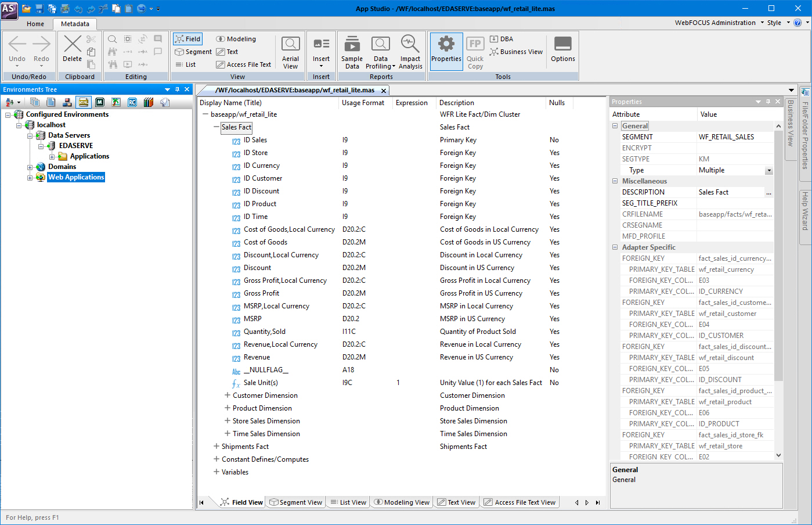Viewport: 812px width, 525px height.
Task: Click Save All in quick access toolbar
Action: coord(52,9)
